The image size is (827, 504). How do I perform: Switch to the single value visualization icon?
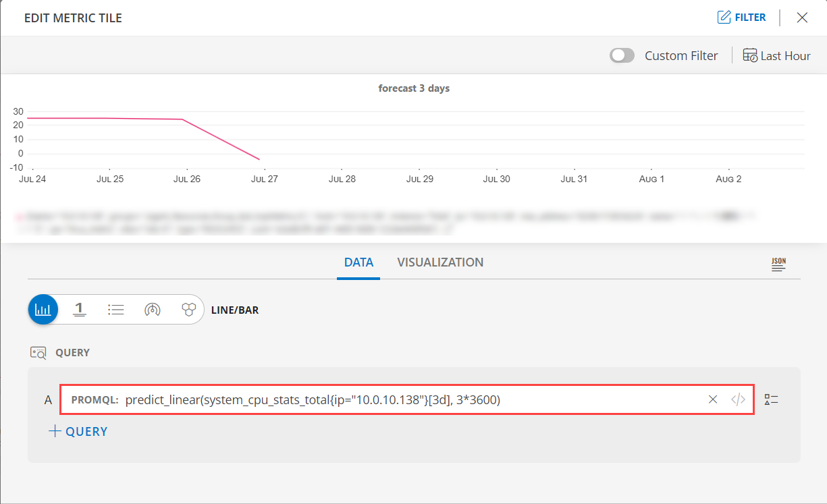pos(79,309)
